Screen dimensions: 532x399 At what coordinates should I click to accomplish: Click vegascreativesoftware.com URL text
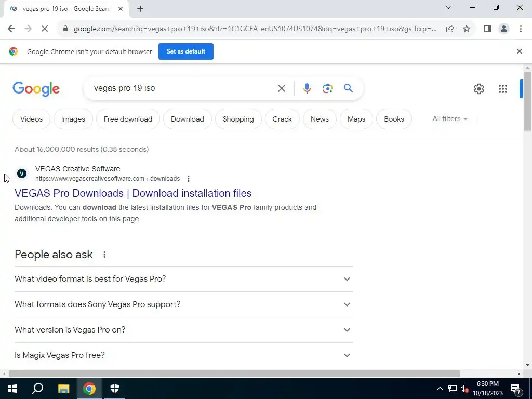(x=108, y=179)
